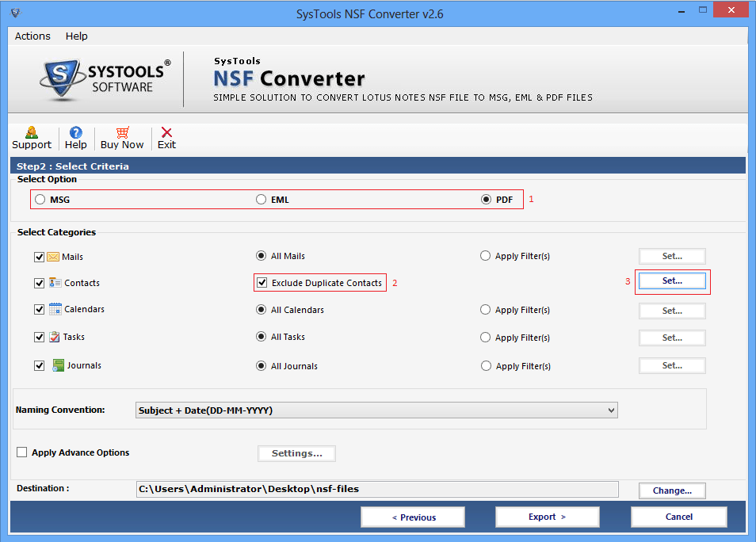The width and height of the screenshot is (756, 542).
Task: Click the Mails envelope icon
Action: pos(53,257)
